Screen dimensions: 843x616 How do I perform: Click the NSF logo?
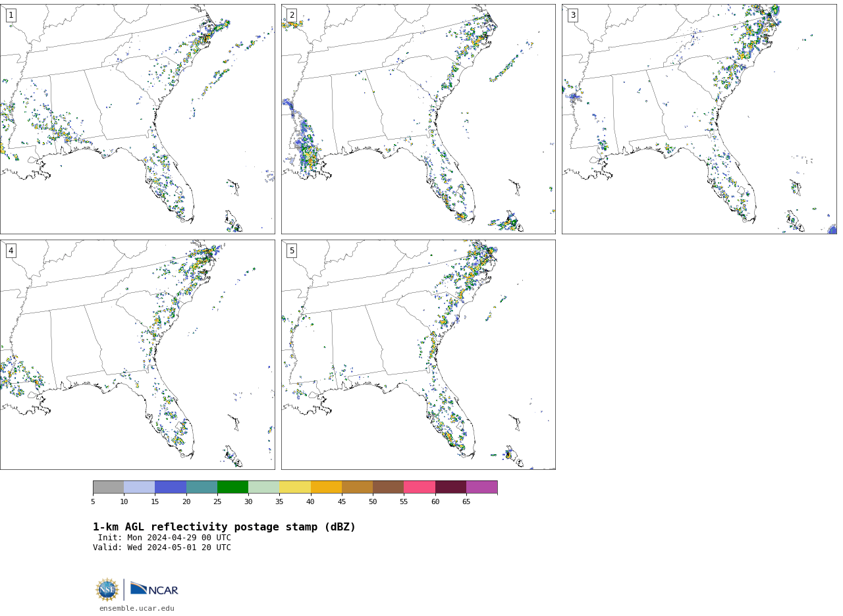107,590
